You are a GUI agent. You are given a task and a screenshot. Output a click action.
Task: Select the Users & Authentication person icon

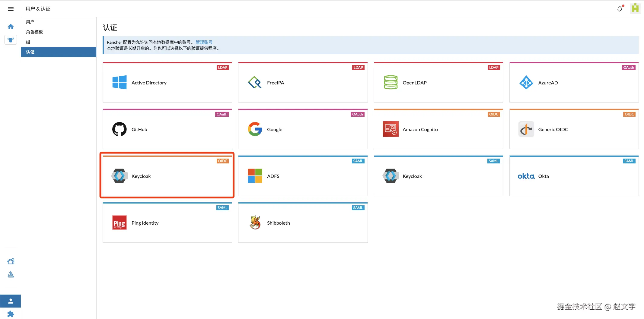(x=11, y=301)
